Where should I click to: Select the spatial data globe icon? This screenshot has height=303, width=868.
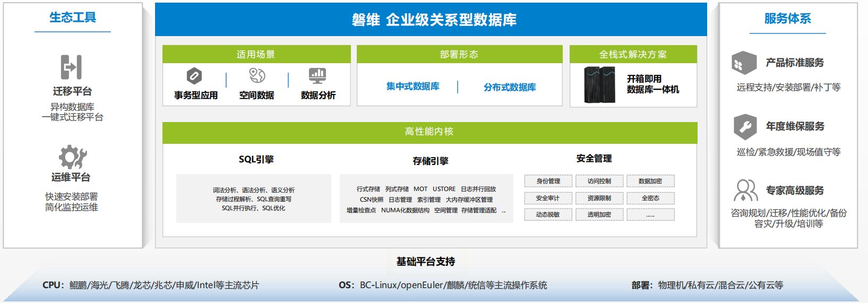(257, 76)
